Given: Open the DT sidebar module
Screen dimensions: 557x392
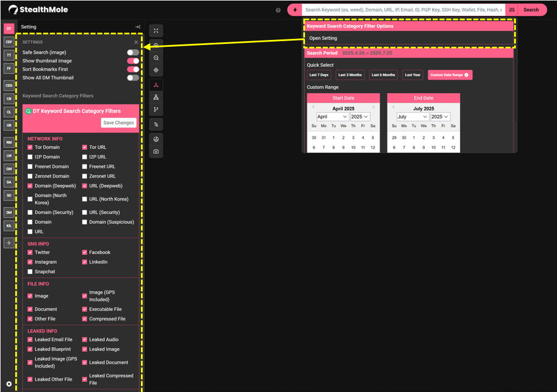Looking at the screenshot, I should [9, 29].
